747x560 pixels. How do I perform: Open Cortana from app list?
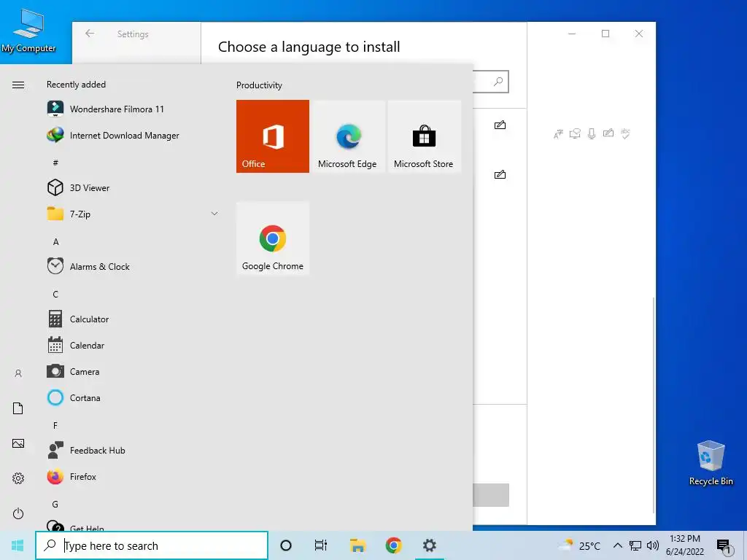[x=85, y=397]
